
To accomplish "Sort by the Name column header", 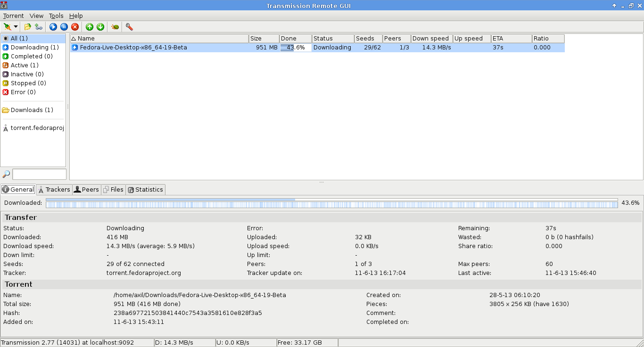I will [x=159, y=39].
